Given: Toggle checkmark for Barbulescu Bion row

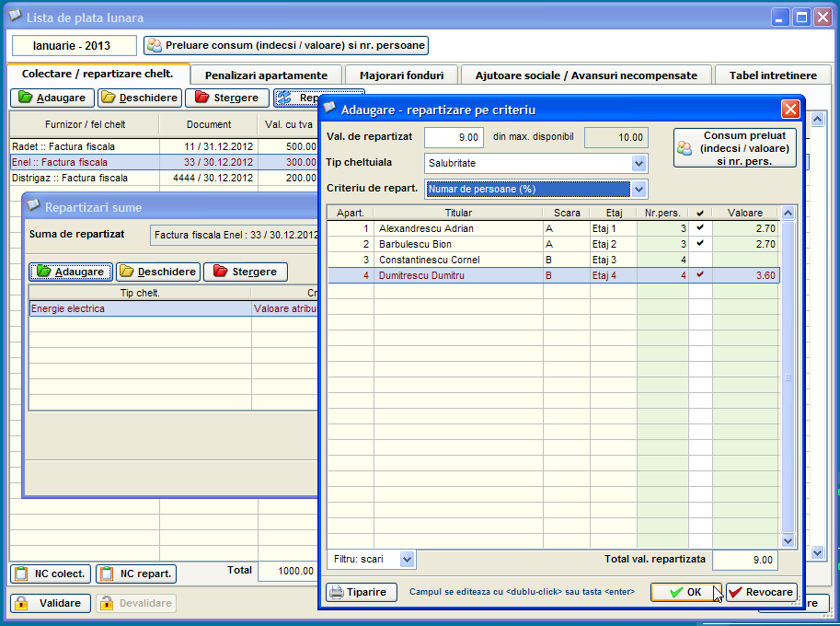Looking at the screenshot, I should (x=700, y=244).
